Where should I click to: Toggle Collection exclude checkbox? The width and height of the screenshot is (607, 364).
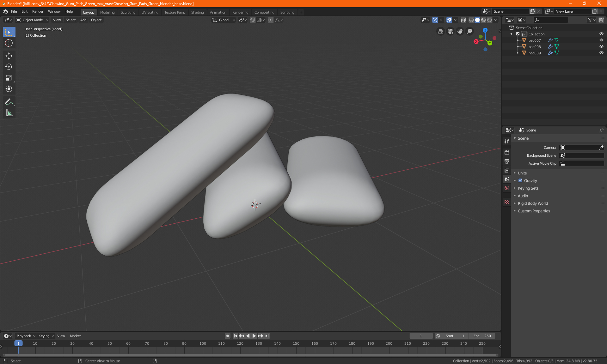click(x=518, y=34)
